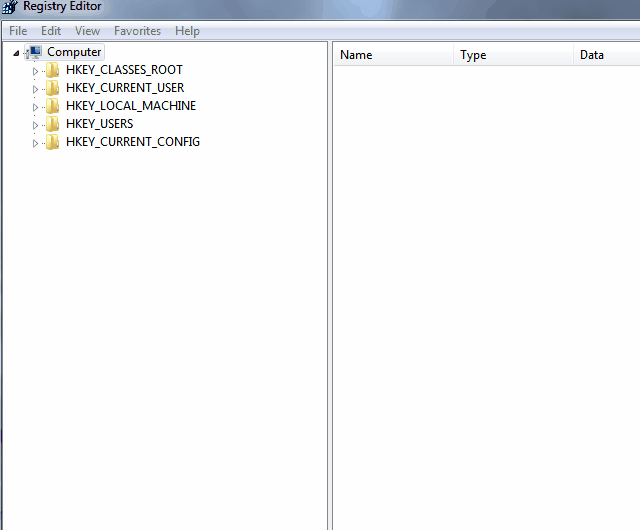The image size is (640, 530).
Task: Click the Data column header
Action: [607, 55]
